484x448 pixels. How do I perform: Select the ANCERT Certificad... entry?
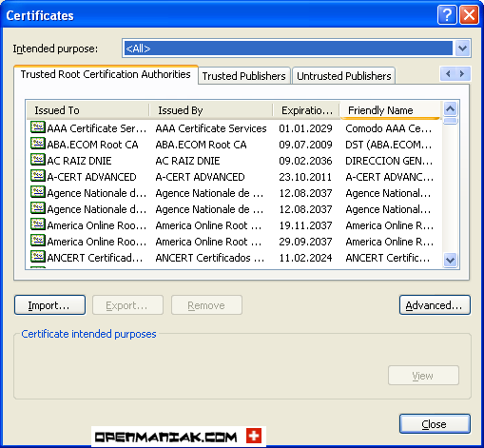(x=95, y=258)
